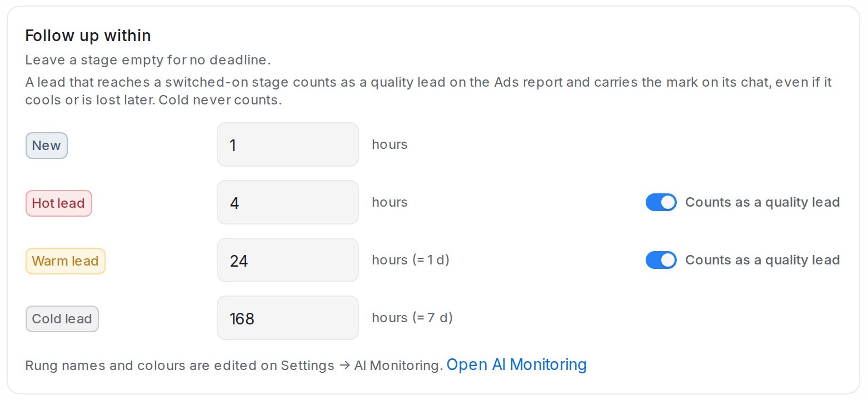Click the Warm lead badge
868x400 pixels.
tap(66, 261)
